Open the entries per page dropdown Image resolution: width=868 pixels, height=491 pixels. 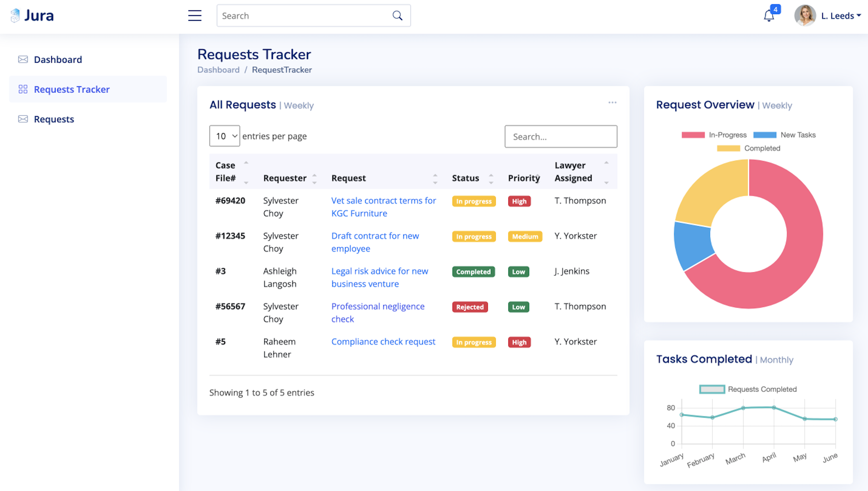224,136
